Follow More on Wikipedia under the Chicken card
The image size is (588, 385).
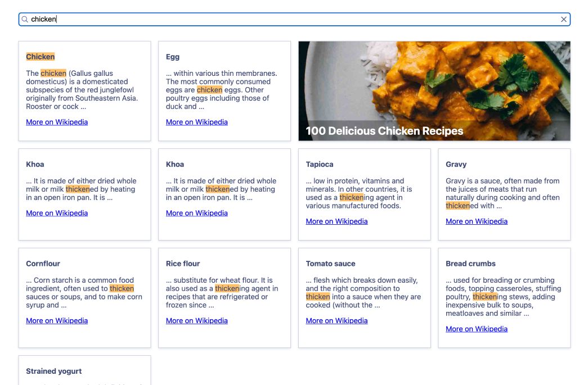tap(56, 122)
